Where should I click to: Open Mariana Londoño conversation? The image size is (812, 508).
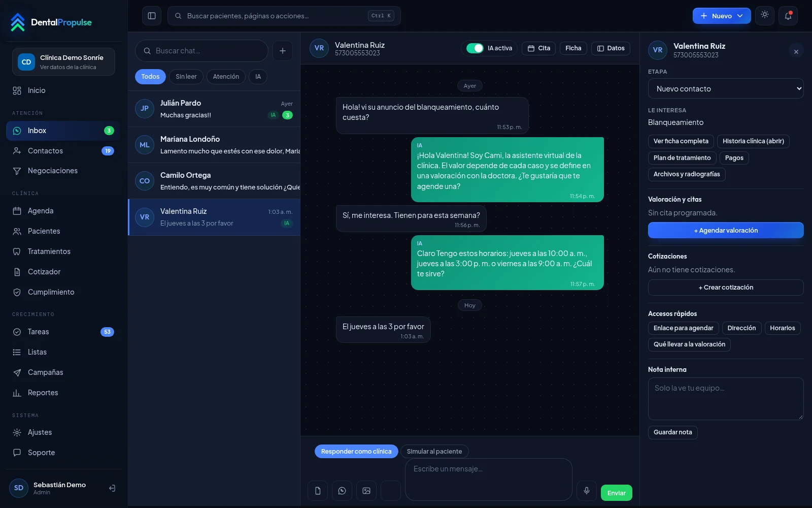pos(214,145)
